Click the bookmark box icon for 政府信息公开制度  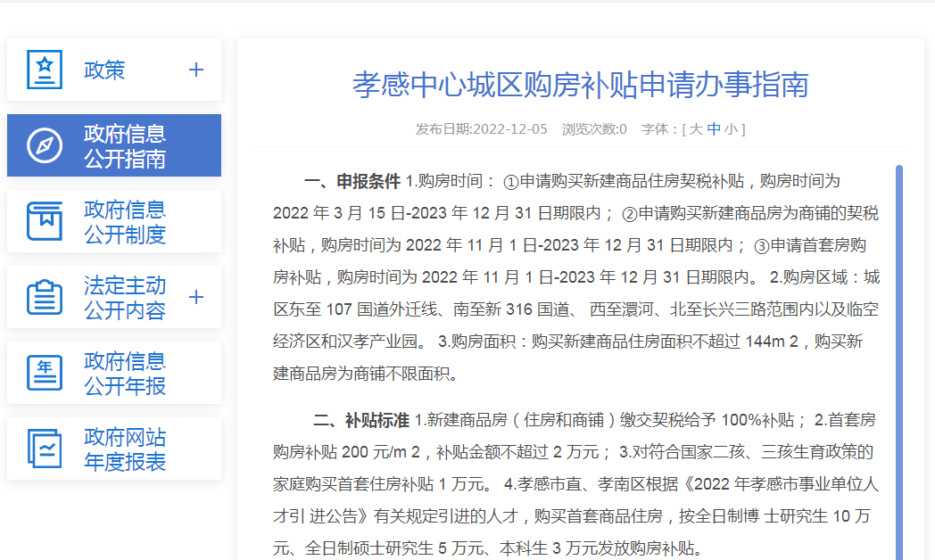click(45, 221)
